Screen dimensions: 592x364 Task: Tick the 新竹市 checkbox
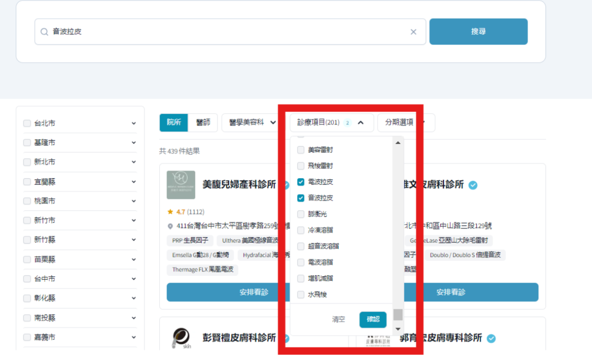(x=27, y=220)
